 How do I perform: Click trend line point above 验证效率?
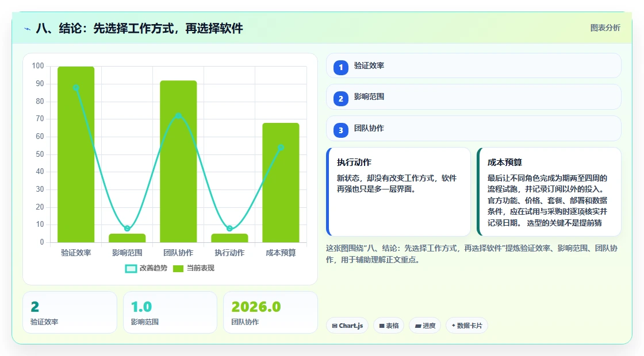76,88
